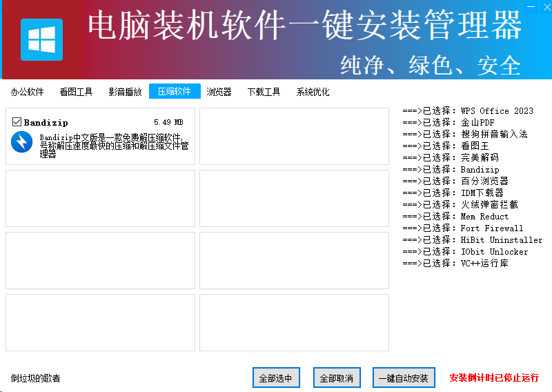Click the 火绒弹窗拦截 log entry
Image resolution: width=552 pixels, height=392 pixels.
[460, 204]
